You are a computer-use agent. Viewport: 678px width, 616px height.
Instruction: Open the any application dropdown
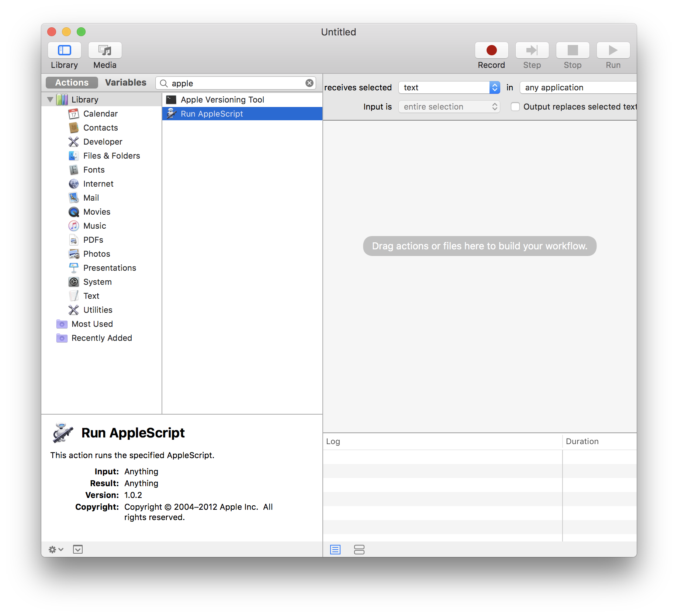coord(577,87)
